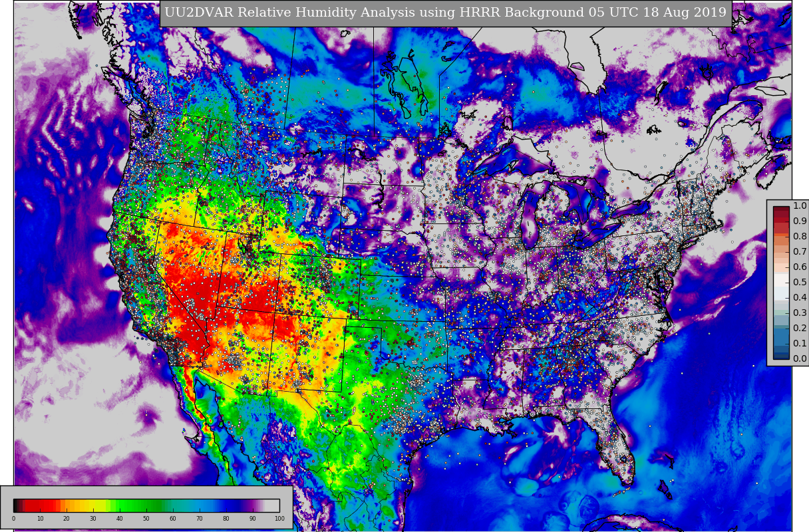
Task: Pick tick label 60 on humidity colorbar
Action: coord(173,519)
